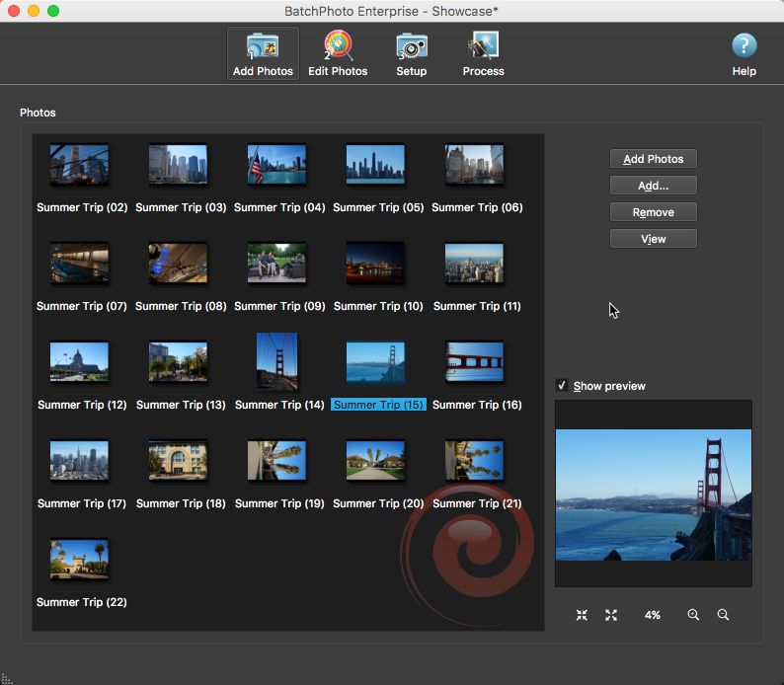
Task: Select the Summer Trip (21) thumbnail
Action: pyautogui.click(x=475, y=460)
